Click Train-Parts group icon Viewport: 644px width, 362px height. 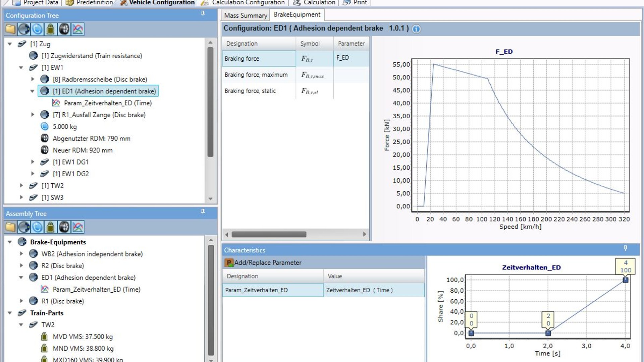22,313
